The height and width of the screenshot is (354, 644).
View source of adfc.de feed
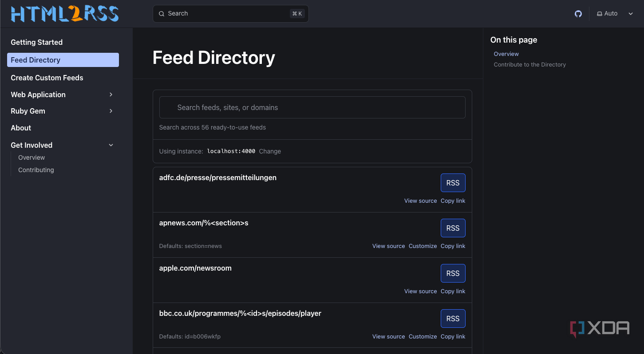(420, 201)
